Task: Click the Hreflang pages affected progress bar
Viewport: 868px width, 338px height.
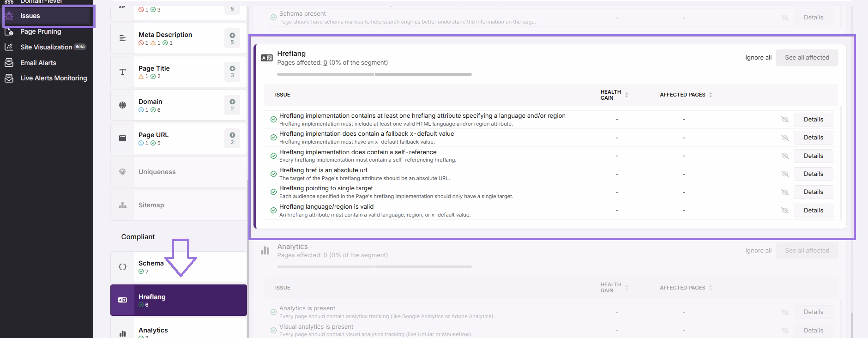Action: point(374,74)
